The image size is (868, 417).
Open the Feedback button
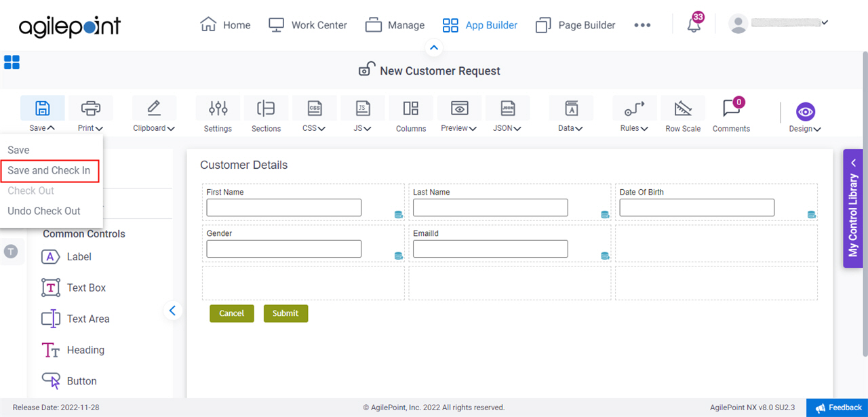[x=837, y=408]
